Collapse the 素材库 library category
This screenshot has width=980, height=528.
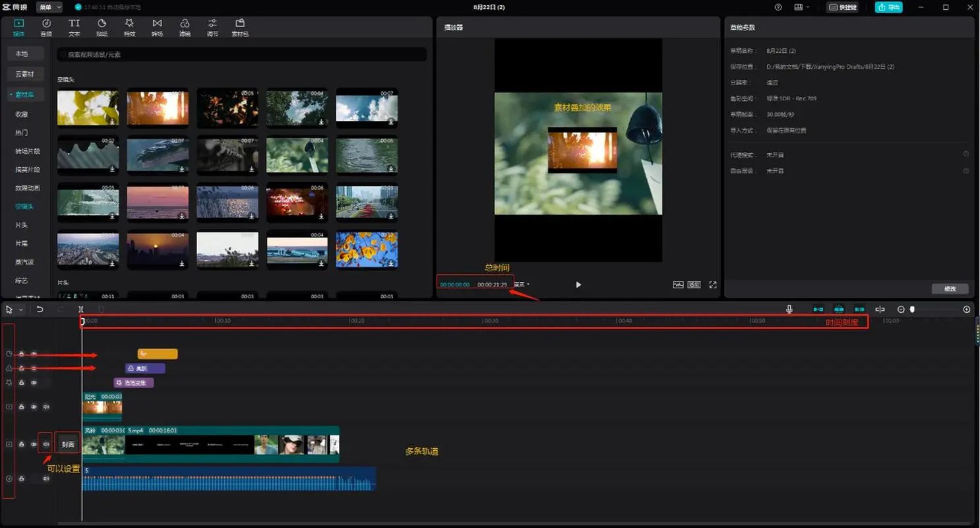25,95
